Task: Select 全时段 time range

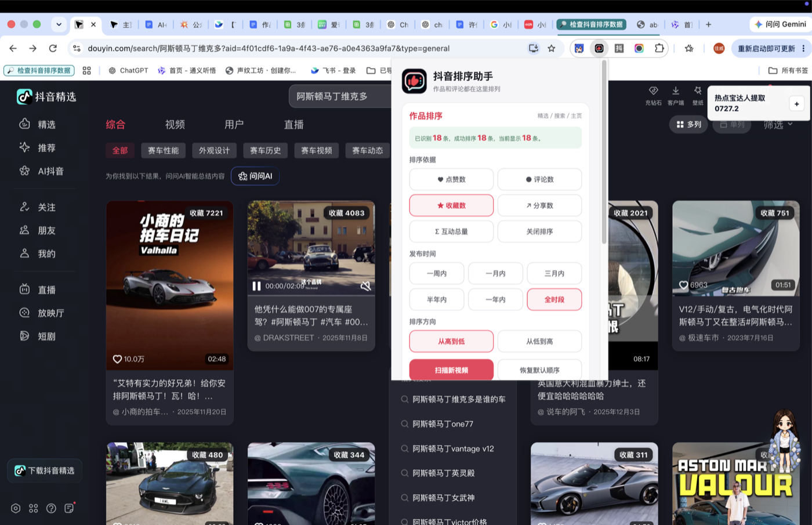Action: (554, 299)
